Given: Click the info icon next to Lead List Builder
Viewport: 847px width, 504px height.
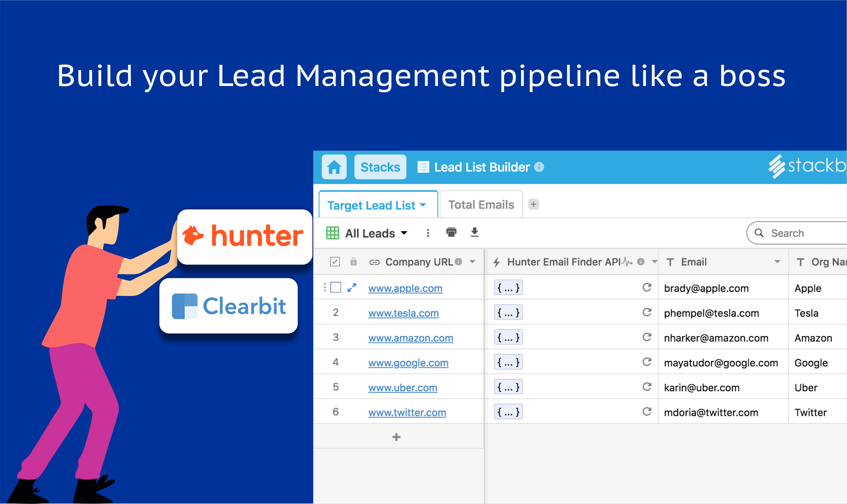Looking at the screenshot, I should click(x=538, y=167).
